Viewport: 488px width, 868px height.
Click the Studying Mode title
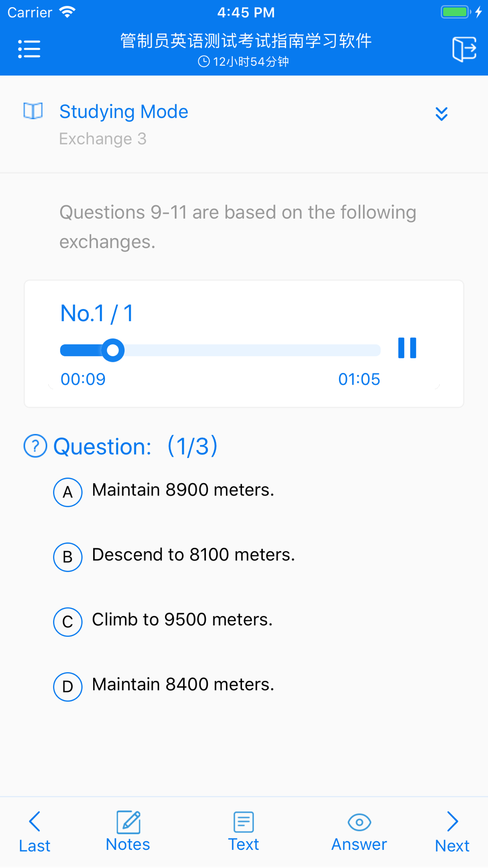[123, 112]
